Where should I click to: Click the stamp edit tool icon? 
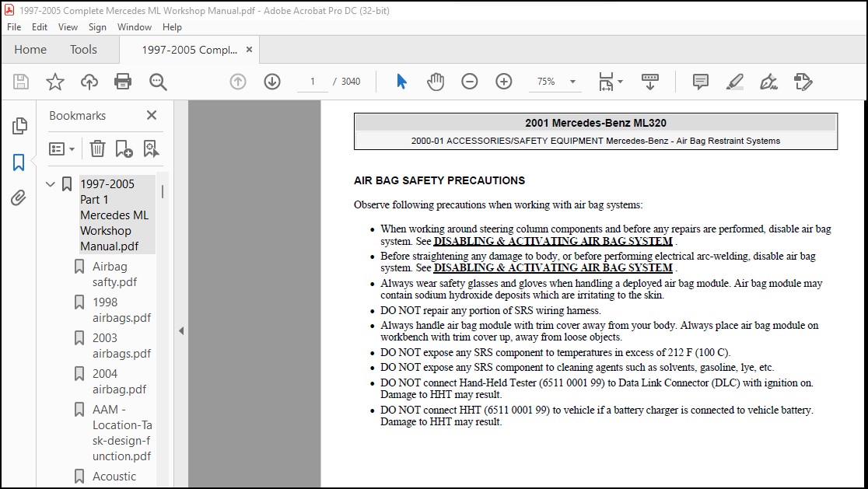pos(803,82)
